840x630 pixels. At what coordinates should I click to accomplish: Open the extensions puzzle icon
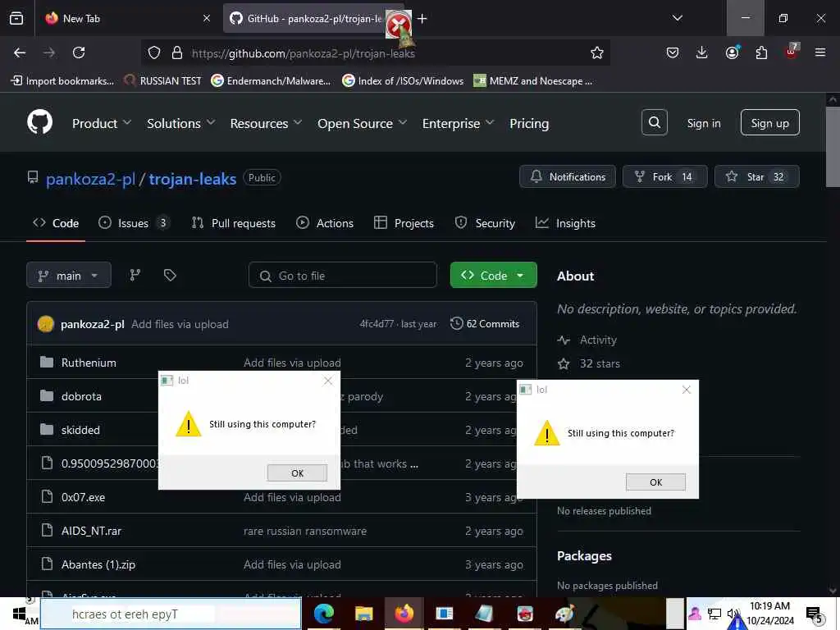click(x=761, y=52)
